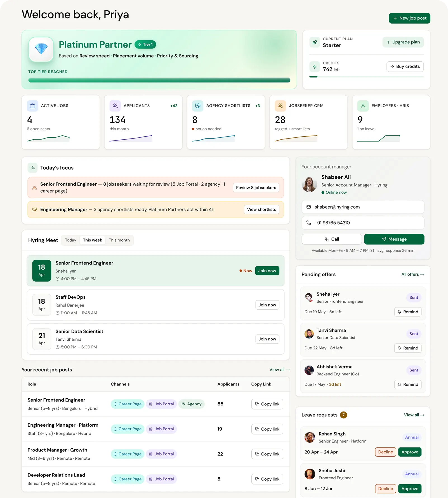
Task: Message Shabeer Ali
Action: (394, 239)
